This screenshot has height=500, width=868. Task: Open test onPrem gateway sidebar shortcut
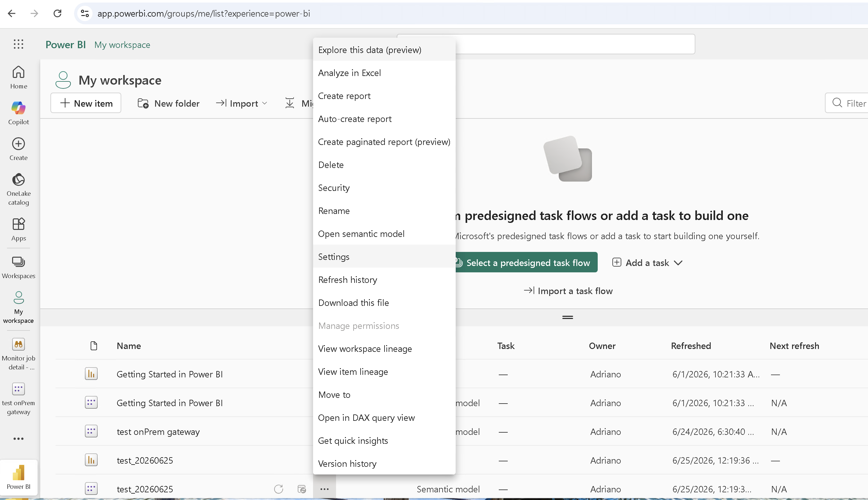point(19,399)
